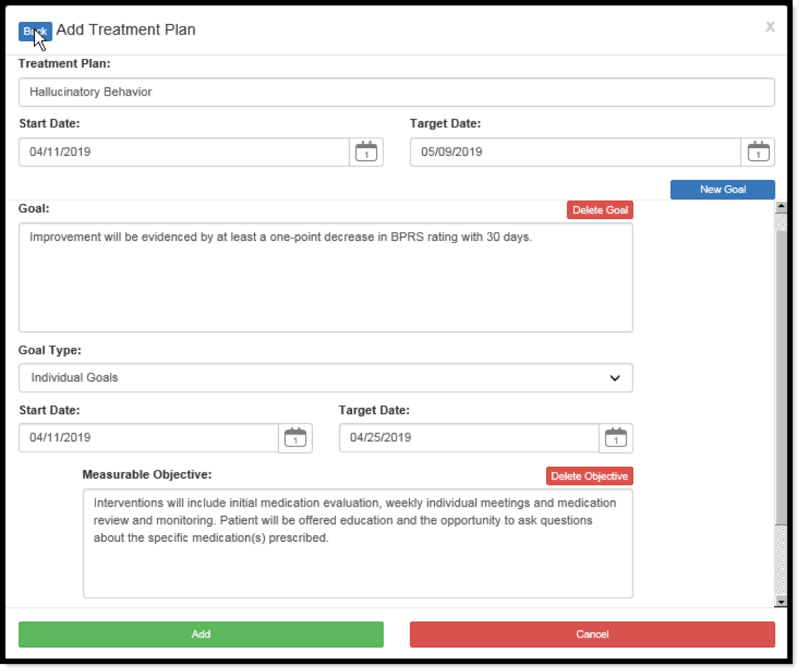Click the New Goal button
This screenshot has width=800, height=672.
pyautogui.click(x=722, y=189)
